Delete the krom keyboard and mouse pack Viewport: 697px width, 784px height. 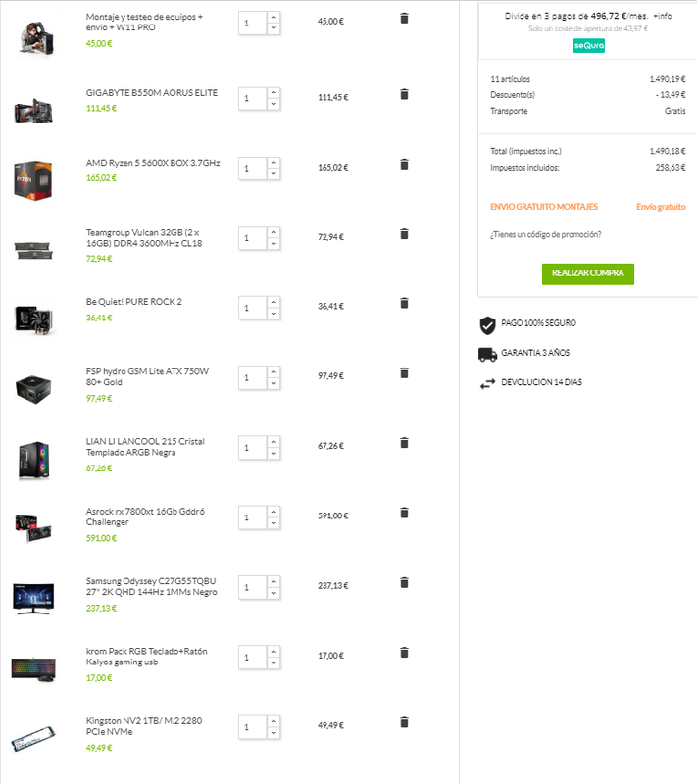point(404,653)
